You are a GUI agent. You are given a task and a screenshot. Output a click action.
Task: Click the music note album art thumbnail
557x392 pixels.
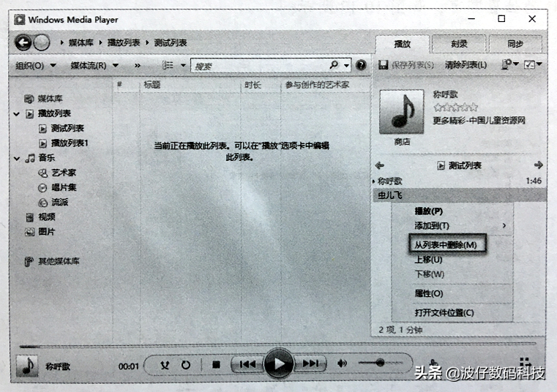pos(401,111)
